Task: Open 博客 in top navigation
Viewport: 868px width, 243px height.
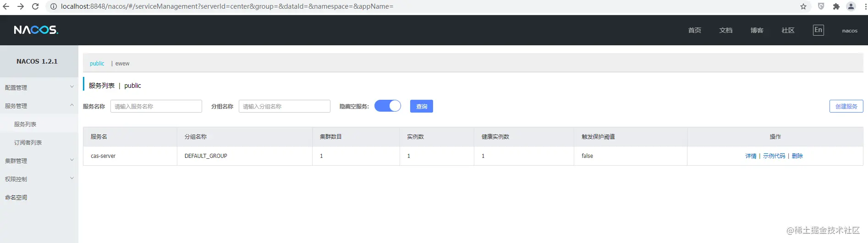Action: [757, 30]
